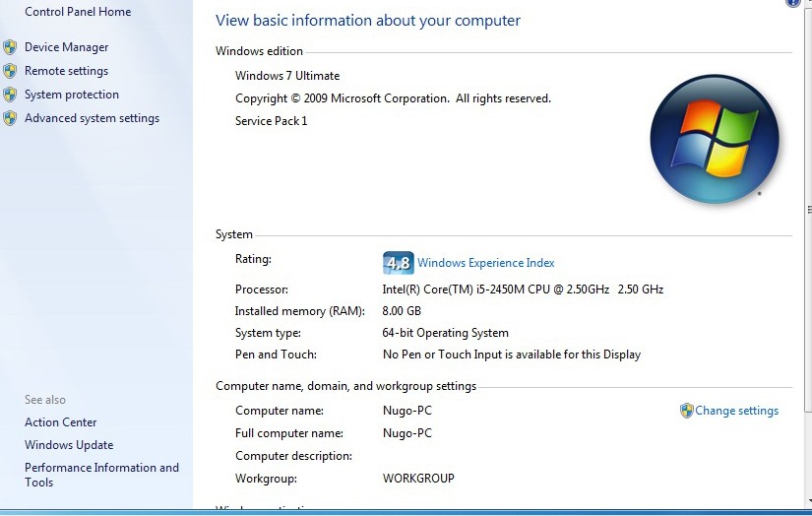Click the 'Computer description:' label
The height and width of the screenshot is (516, 812).
pyautogui.click(x=293, y=456)
